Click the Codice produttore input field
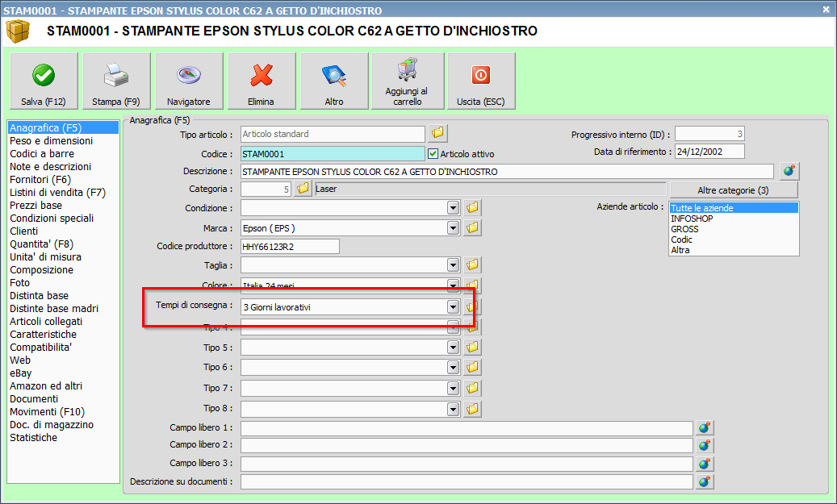The image size is (837, 504). tap(290, 247)
